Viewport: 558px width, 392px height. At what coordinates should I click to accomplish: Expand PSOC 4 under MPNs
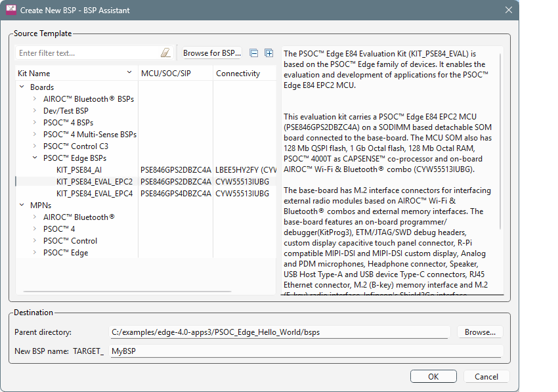35,229
